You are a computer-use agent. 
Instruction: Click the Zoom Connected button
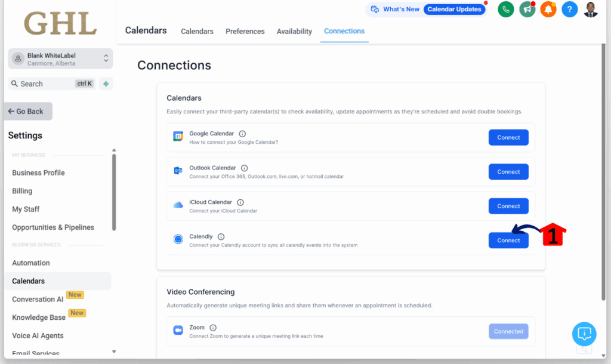pos(508,332)
